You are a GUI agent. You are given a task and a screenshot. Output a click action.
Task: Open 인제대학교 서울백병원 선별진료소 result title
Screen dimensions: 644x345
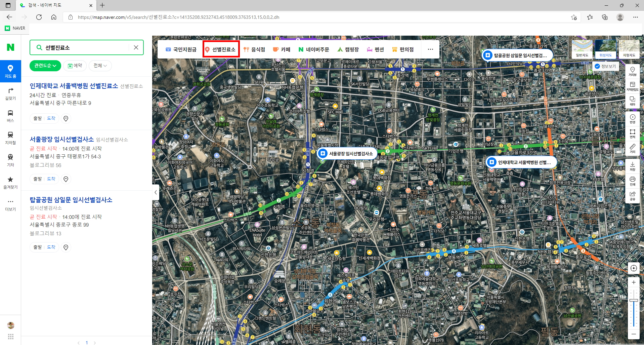pyautogui.click(x=74, y=86)
